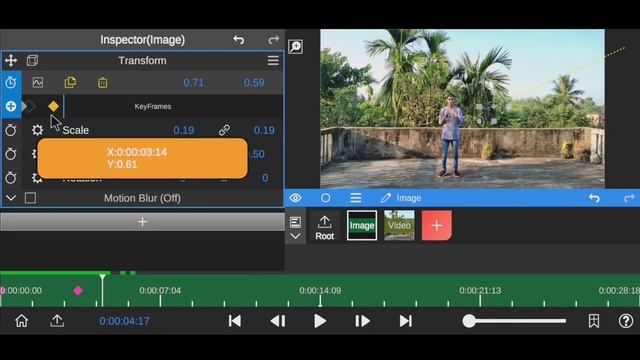The height and width of the screenshot is (360, 640).
Task: Go to Home screen
Action: point(22,321)
